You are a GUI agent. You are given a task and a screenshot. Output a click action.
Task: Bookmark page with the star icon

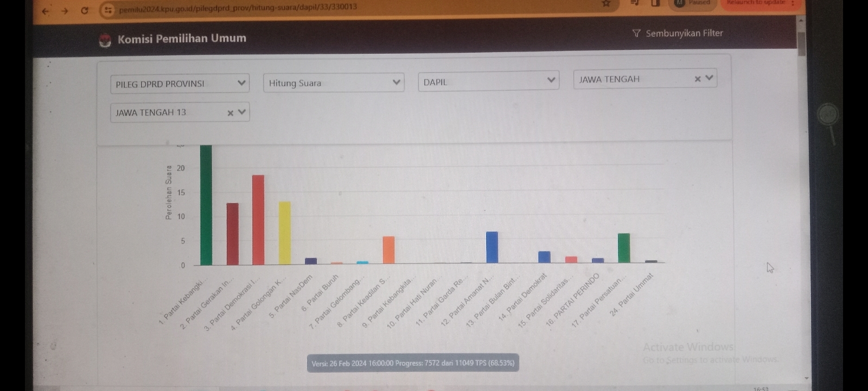606,4
